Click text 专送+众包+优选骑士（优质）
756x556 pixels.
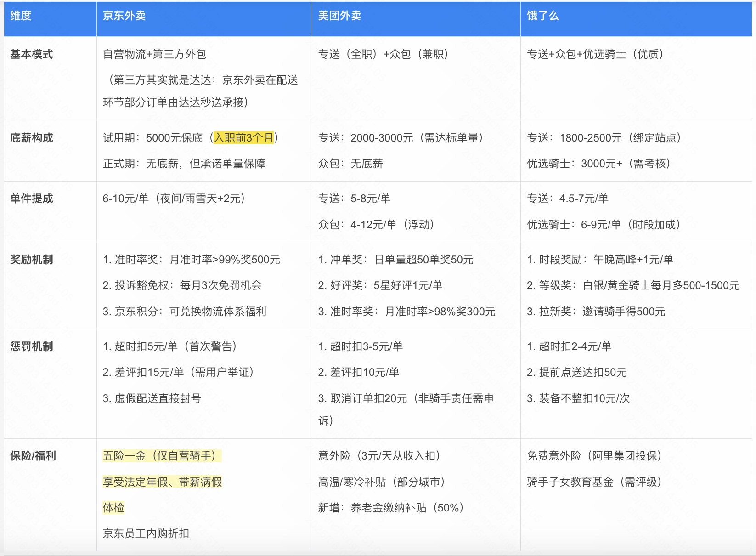click(596, 54)
